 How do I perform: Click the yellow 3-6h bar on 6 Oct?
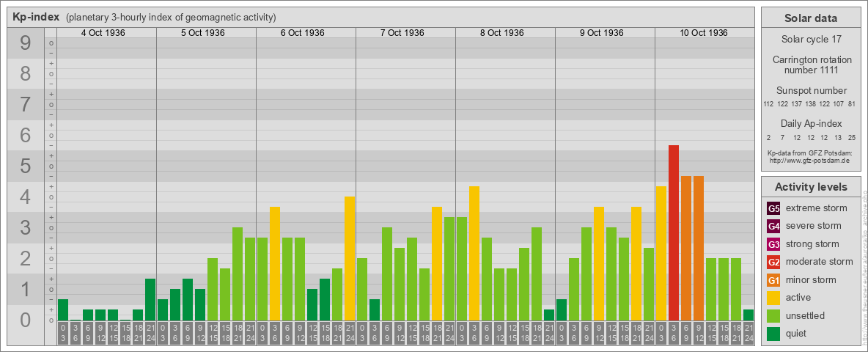point(275,263)
